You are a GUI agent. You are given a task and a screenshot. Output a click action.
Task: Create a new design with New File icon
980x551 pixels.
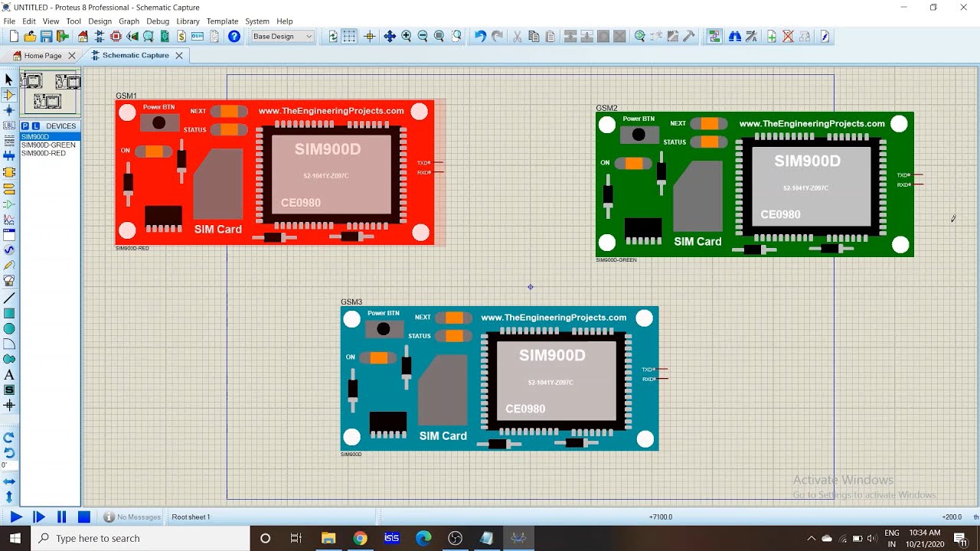[x=14, y=37]
